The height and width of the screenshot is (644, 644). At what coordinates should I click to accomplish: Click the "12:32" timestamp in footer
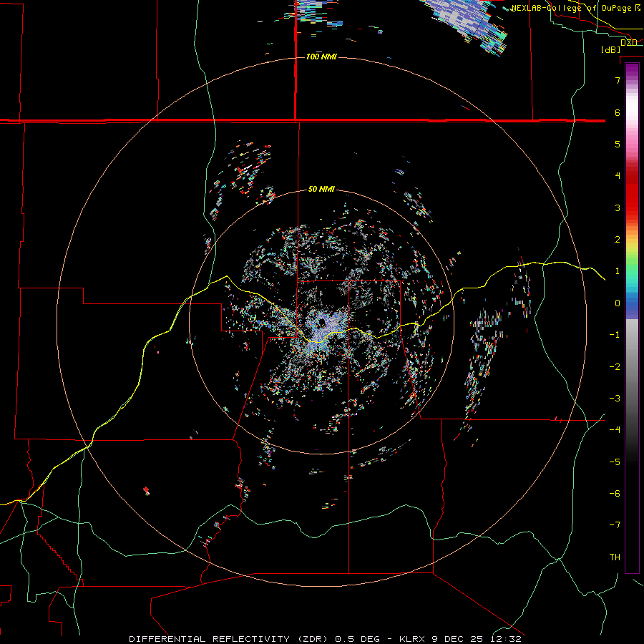click(x=506, y=639)
